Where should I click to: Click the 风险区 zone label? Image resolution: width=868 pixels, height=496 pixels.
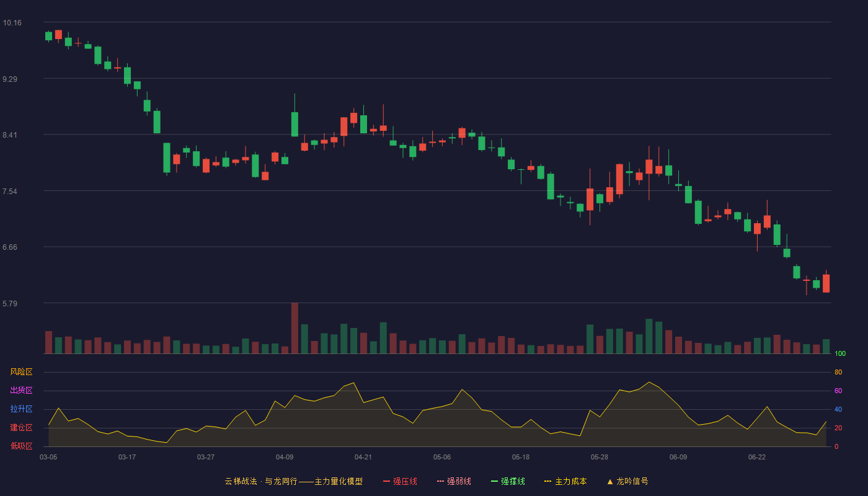coord(21,372)
